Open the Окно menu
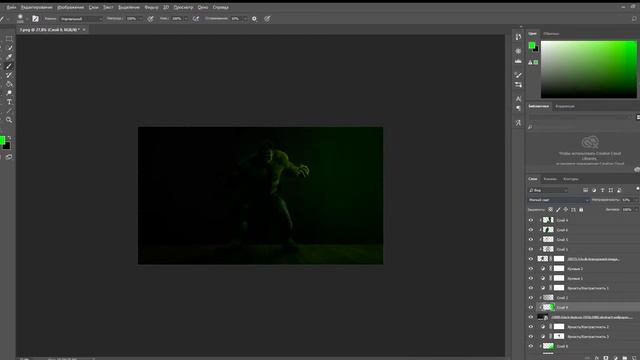The height and width of the screenshot is (360, 640). (x=203, y=7)
